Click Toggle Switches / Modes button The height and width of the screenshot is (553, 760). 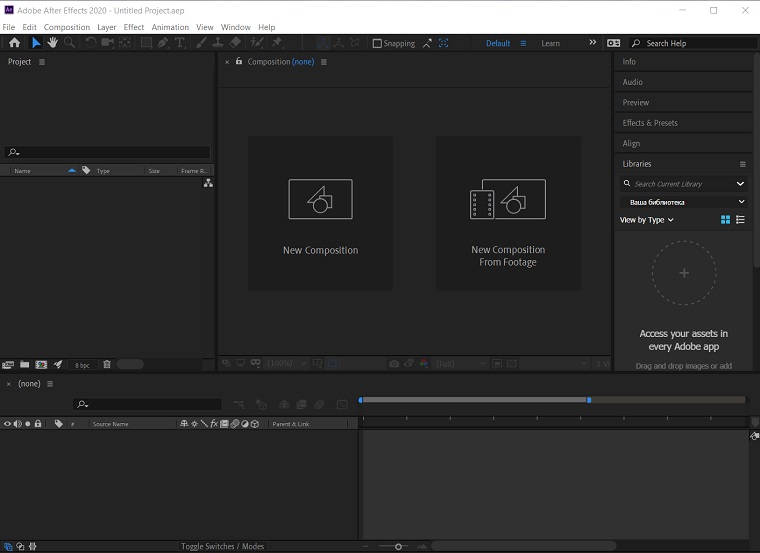coord(222,546)
